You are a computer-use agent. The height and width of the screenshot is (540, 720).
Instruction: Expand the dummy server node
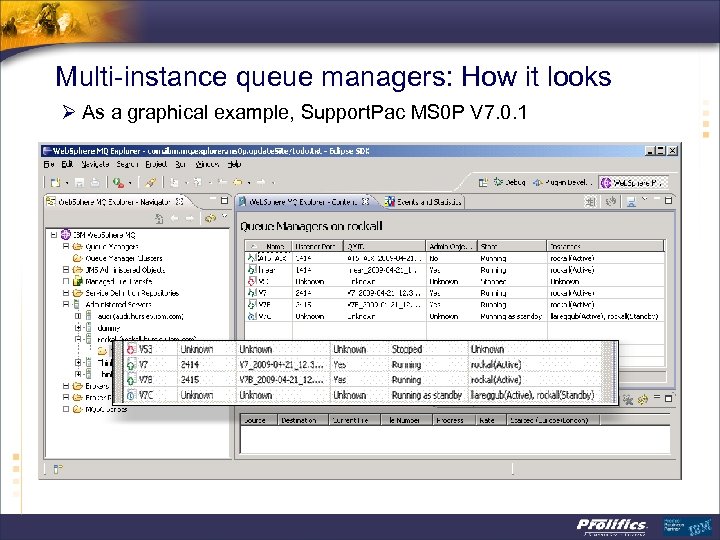(78, 328)
